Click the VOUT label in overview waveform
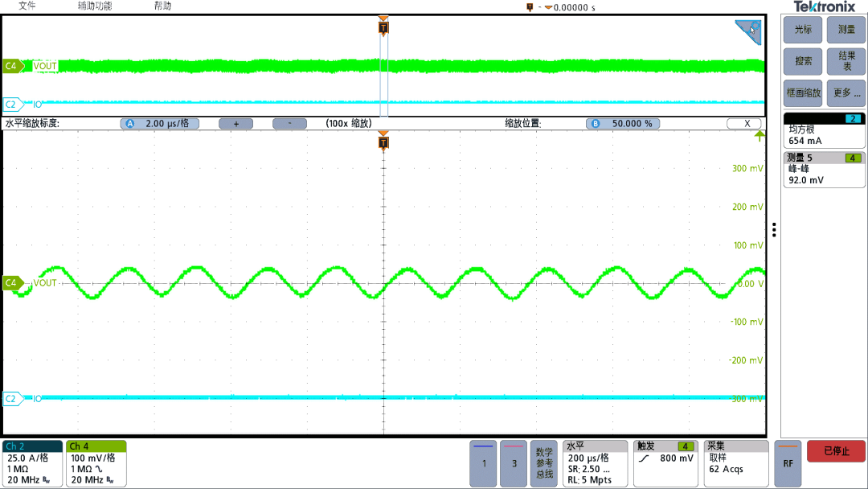 [45, 66]
